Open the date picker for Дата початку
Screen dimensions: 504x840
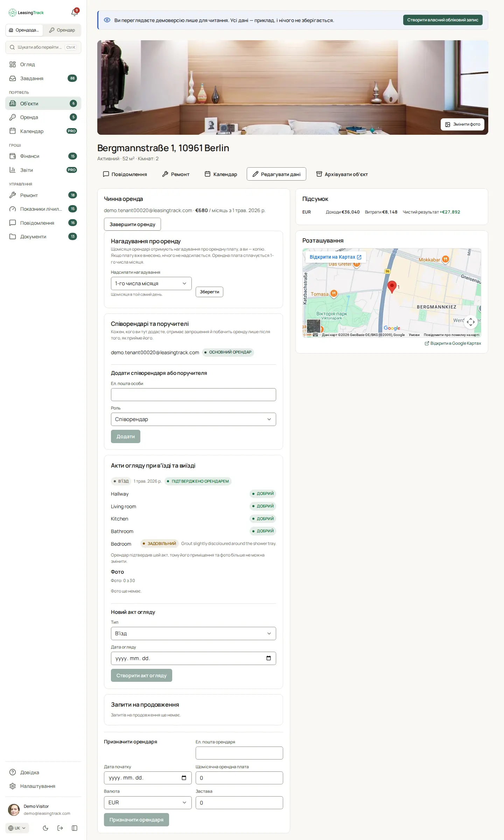[x=184, y=778]
